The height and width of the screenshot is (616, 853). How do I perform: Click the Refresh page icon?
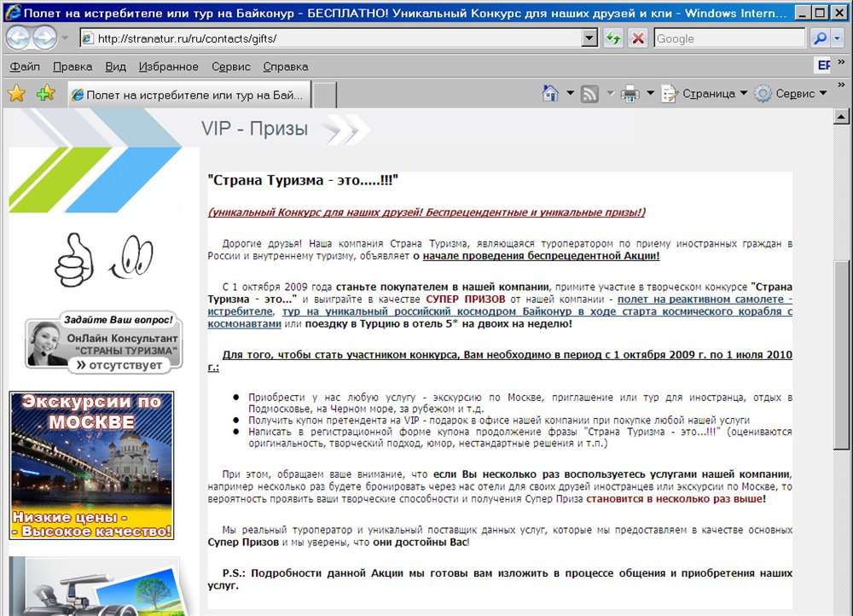point(613,38)
